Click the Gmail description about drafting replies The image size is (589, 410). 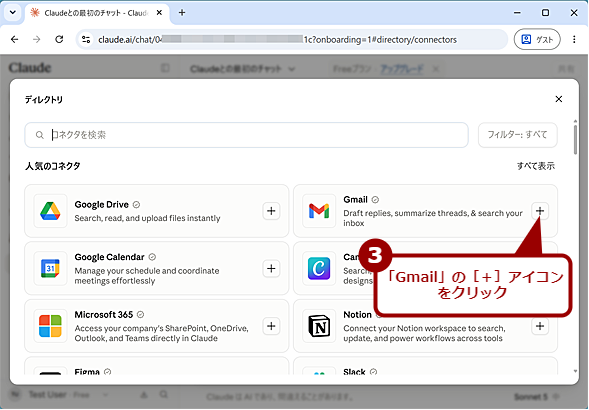point(433,218)
